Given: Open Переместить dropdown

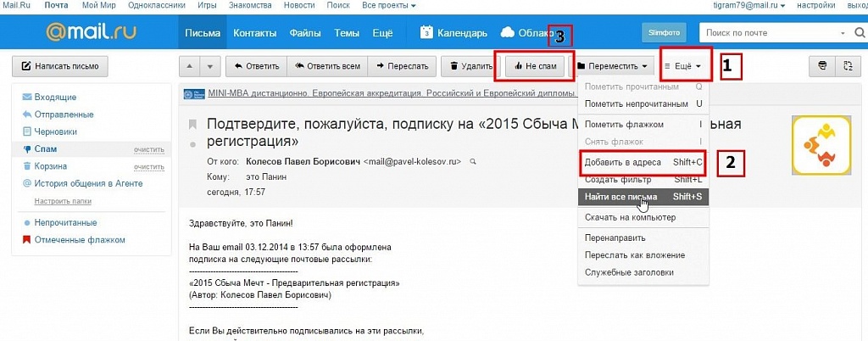Looking at the screenshot, I should pyautogui.click(x=612, y=66).
